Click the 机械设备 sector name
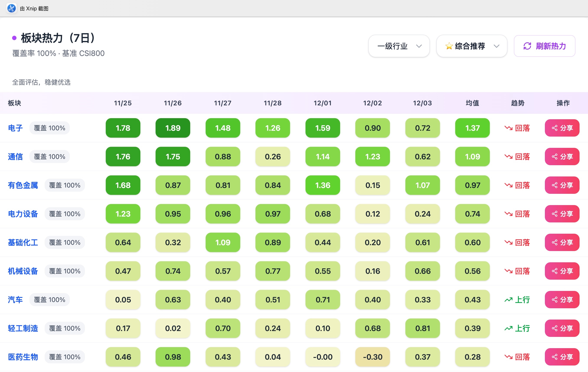This screenshot has height=372, width=588. click(x=23, y=271)
